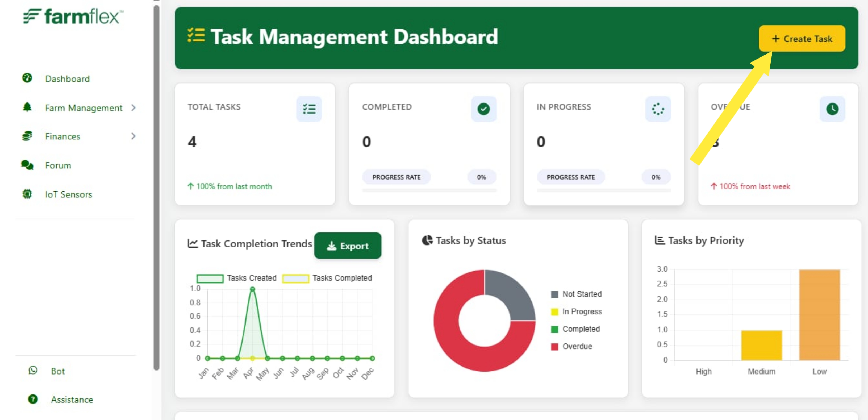Viewport: 868px width, 420px height.
Task: Click the farmflex logo
Action: 73,16
